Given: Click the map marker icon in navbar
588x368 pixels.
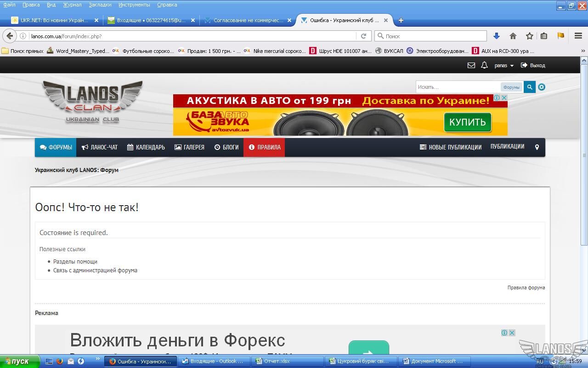Looking at the screenshot, I should 537,147.
